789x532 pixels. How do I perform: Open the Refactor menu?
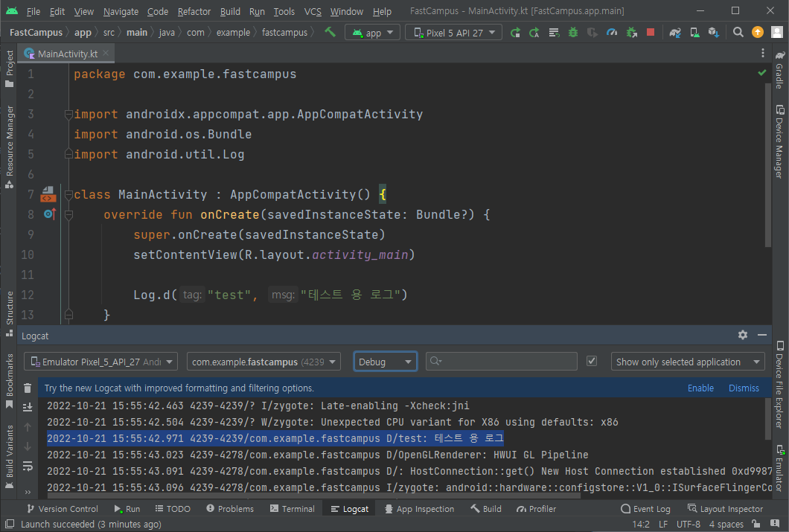coord(194,11)
